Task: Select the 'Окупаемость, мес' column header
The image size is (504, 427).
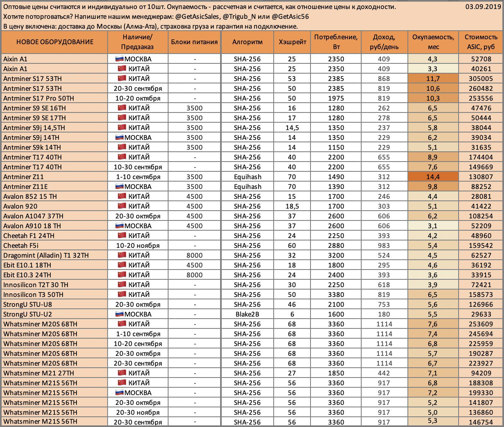Action: click(x=433, y=42)
